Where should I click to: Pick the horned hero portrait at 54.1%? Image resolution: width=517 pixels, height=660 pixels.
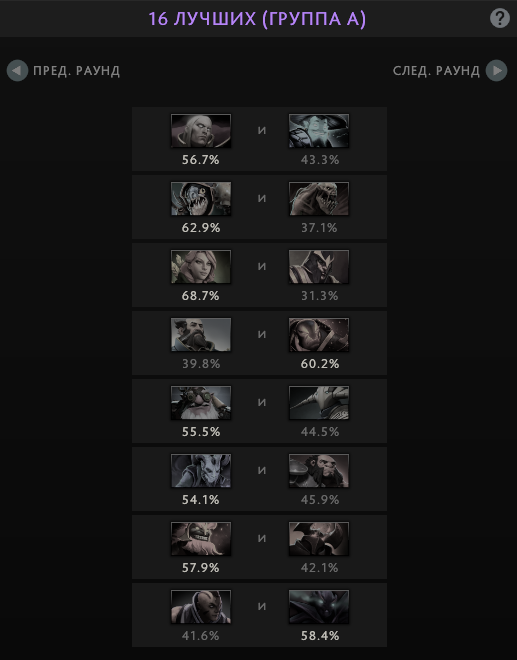click(x=201, y=471)
